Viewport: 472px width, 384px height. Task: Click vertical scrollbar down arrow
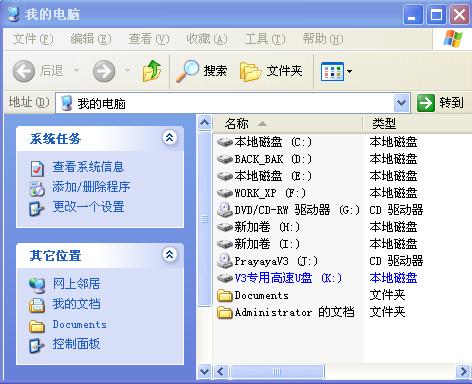click(204, 371)
